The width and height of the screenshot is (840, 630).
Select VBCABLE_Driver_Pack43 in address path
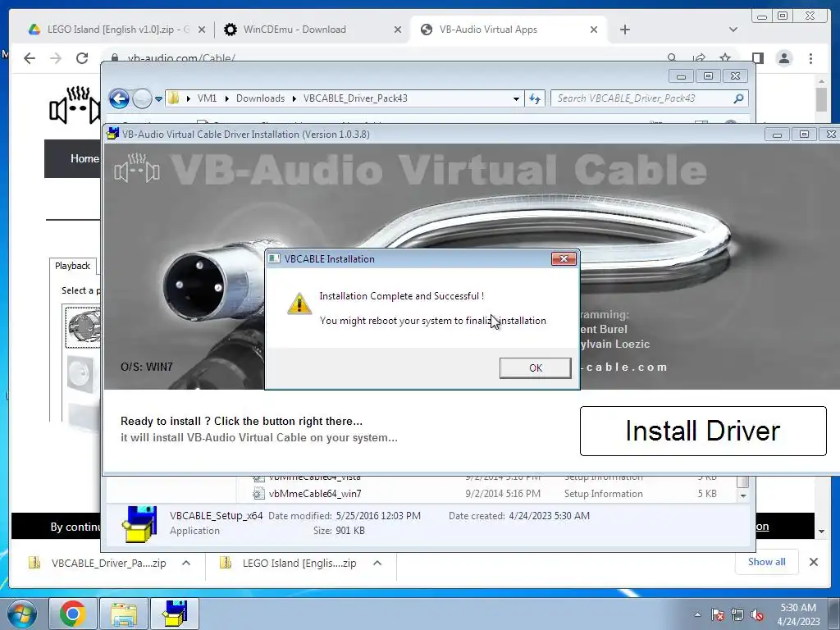coord(355,98)
